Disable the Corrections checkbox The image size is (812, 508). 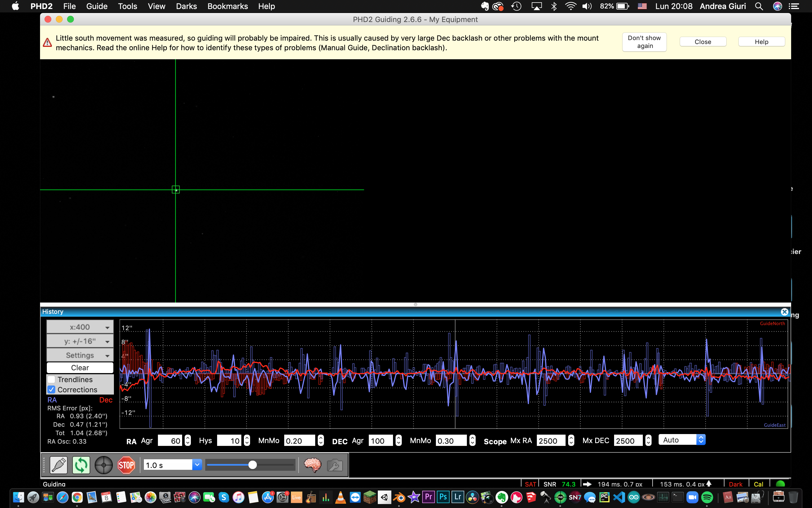[x=51, y=389]
